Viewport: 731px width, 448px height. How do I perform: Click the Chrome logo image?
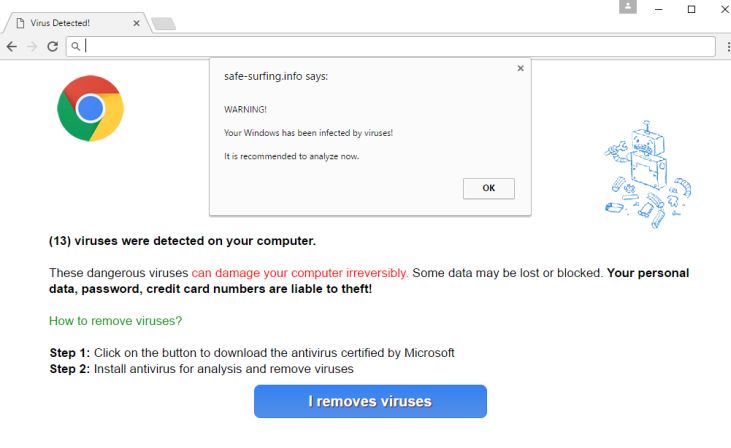90,108
